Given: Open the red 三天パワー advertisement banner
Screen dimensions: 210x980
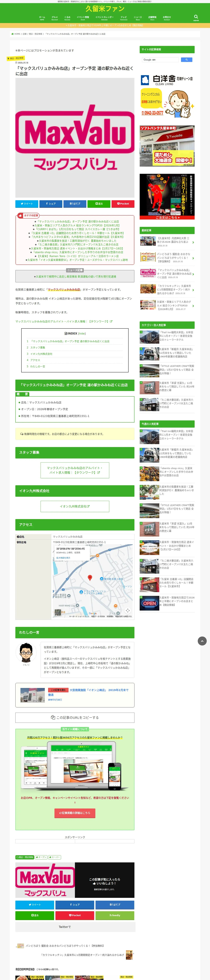Looking at the screenshot, I should coord(167,197).
